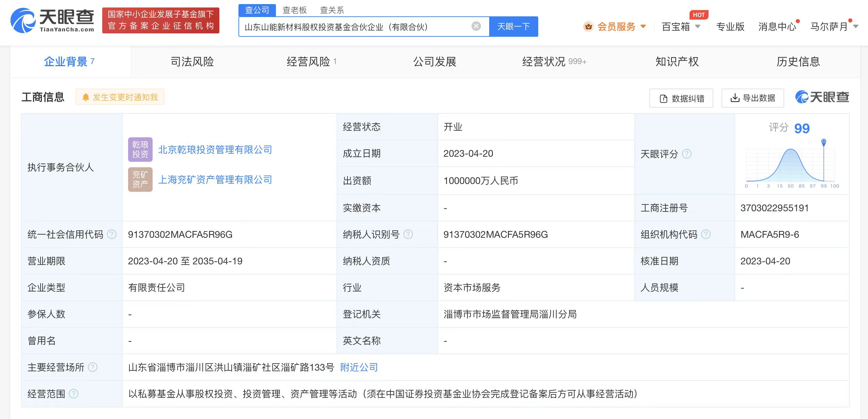
Task: Expand the 马尔萨月 user menu arrow
Action: click(x=856, y=26)
